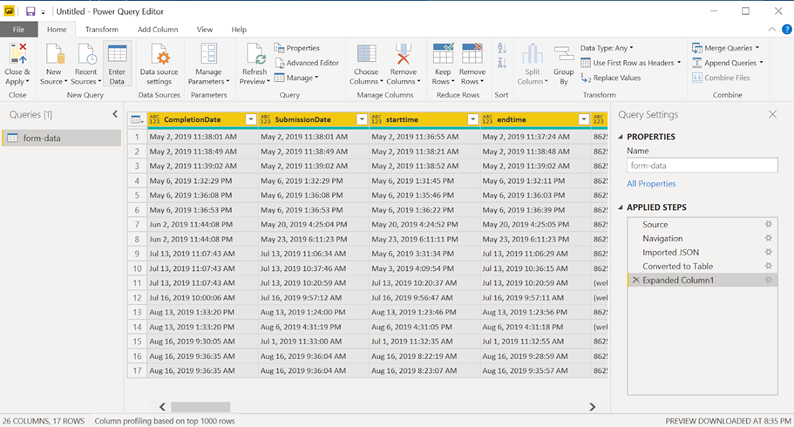Click scroll right arrow below grid
This screenshot has width=794, height=427.
592,407
